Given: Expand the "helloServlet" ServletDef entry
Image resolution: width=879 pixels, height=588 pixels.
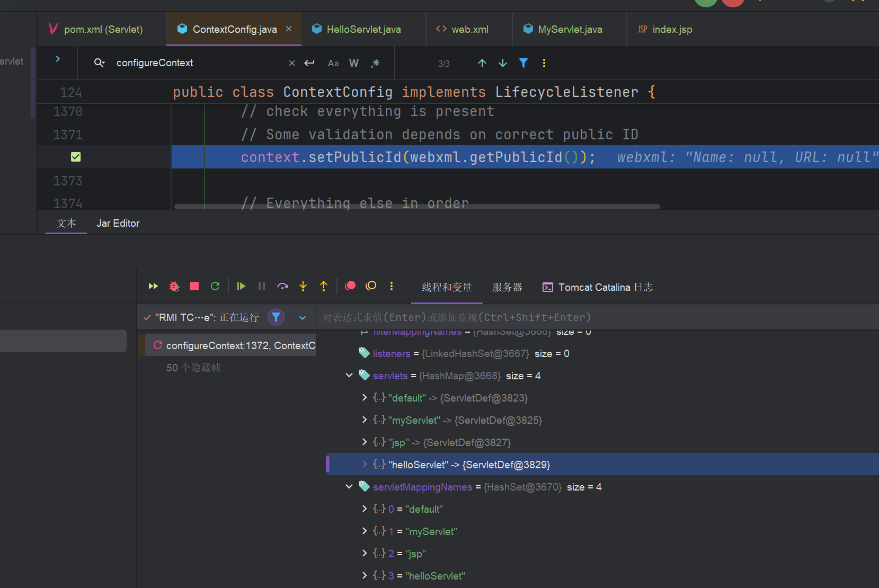Looking at the screenshot, I should (x=365, y=465).
